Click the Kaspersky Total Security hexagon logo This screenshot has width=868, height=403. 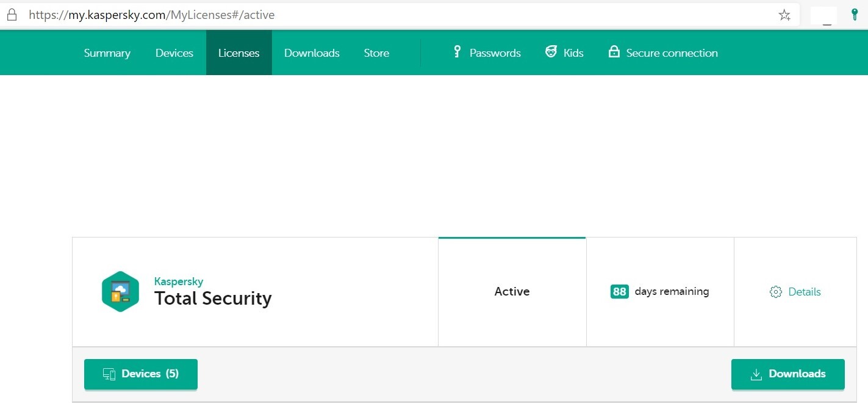point(120,291)
